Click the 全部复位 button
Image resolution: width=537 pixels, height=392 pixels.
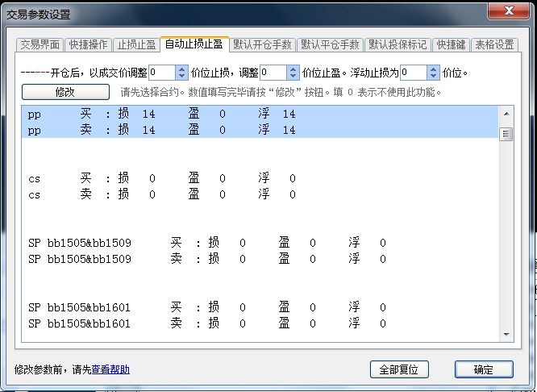point(399,369)
